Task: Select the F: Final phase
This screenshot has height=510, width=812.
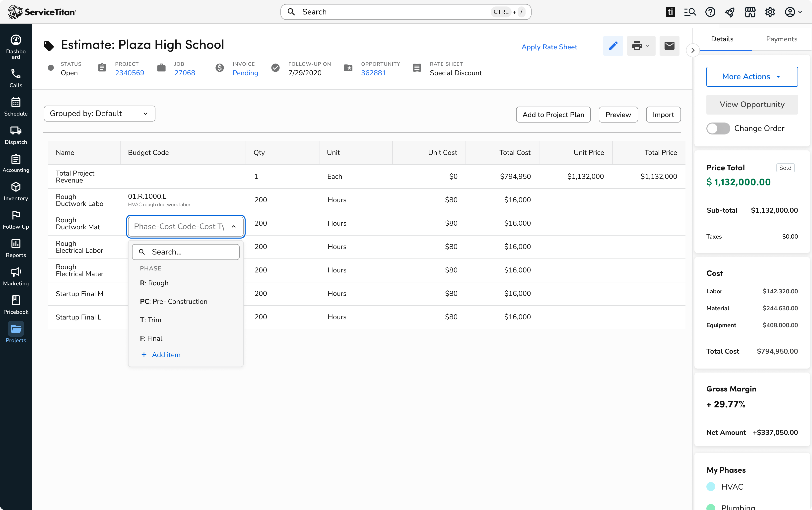Action: [x=186, y=338]
